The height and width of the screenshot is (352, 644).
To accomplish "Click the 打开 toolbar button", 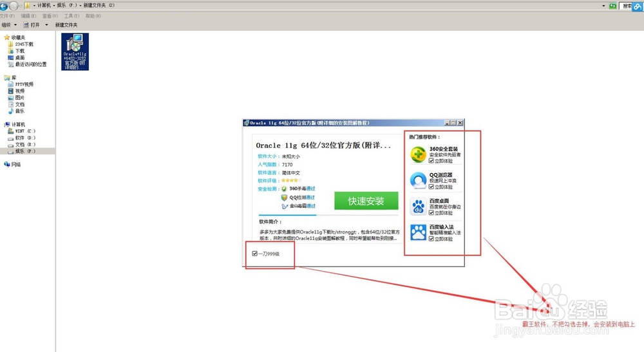I will 32,25.
